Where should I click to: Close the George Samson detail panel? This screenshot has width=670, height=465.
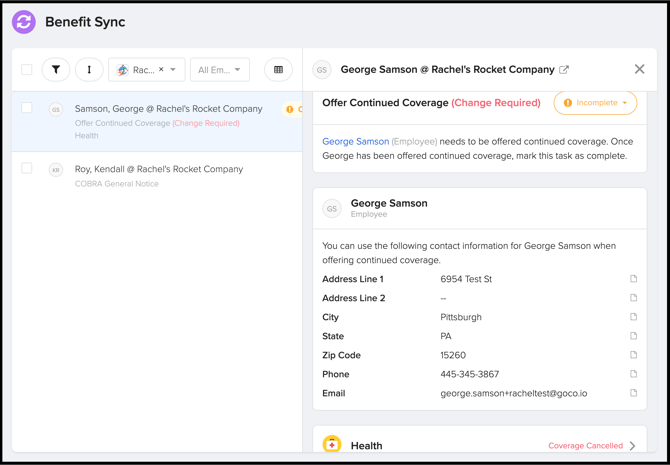point(639,69)
